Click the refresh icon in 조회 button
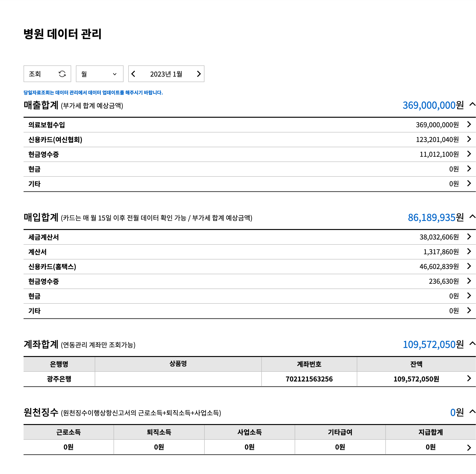Screen dimensions: 476x474 62,74
